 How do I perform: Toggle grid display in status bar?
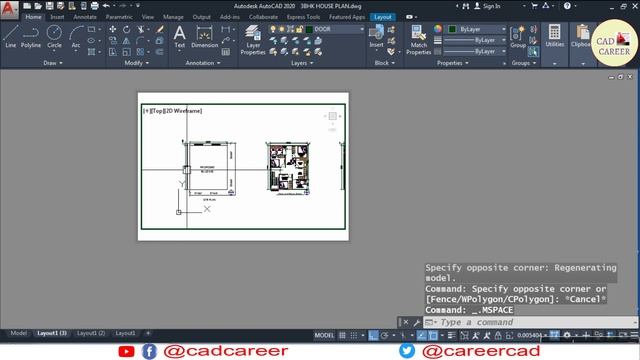tap(342, 335)
